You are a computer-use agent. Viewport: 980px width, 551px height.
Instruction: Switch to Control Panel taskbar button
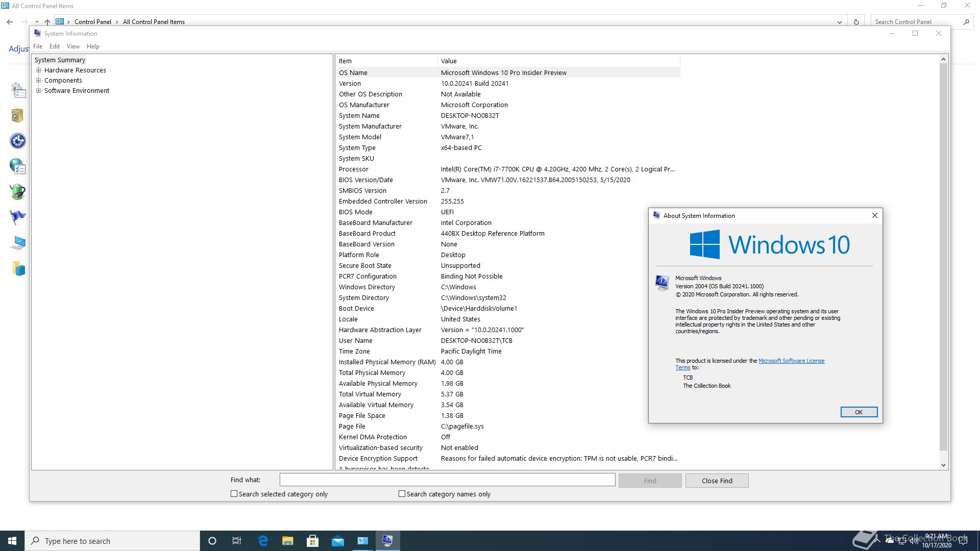pyautogui.click(x=363, y=541)
